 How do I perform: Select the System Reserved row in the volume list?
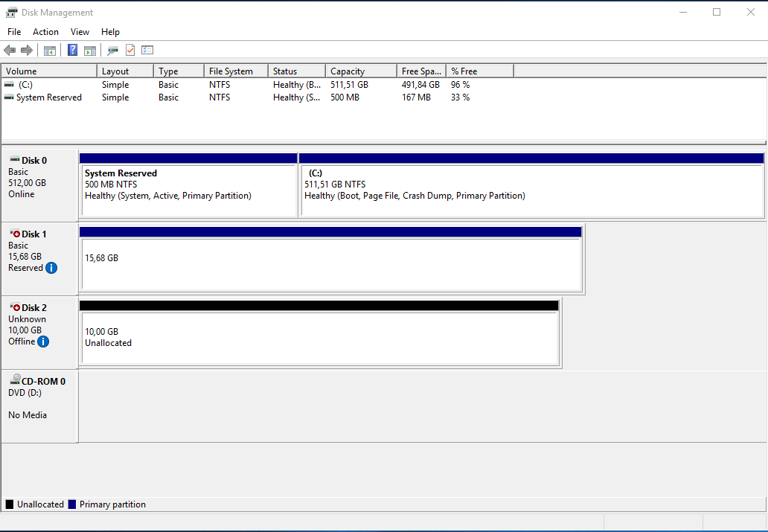(x=48, y=97)
